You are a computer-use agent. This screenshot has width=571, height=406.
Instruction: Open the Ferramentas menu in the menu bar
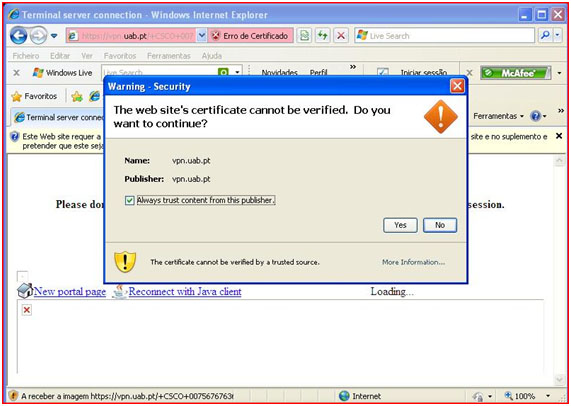point(169,56)
